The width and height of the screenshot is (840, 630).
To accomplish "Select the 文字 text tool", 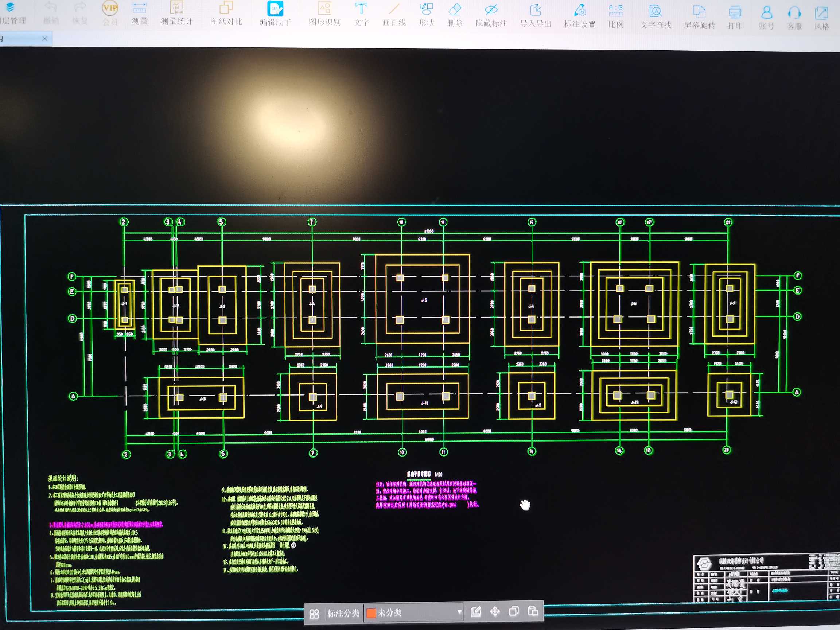I will coord(361,15).
